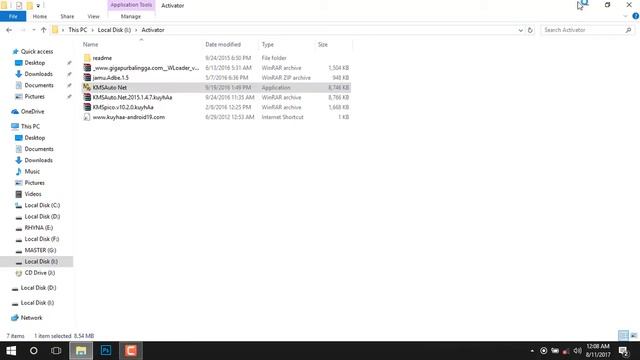640x360 pixels.
Task: Click the search magnifier icon
Action: [x=629, y=30]
